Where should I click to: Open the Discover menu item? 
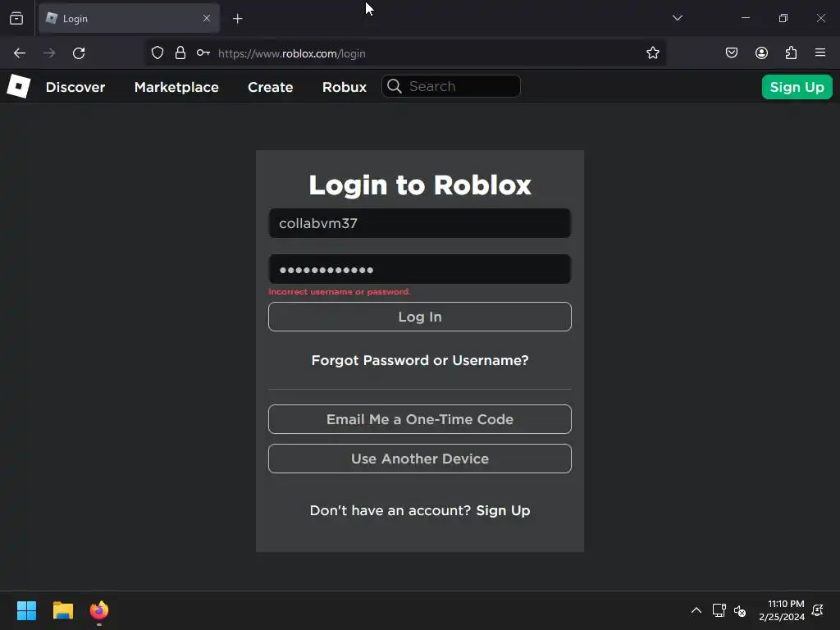(75, 87)
